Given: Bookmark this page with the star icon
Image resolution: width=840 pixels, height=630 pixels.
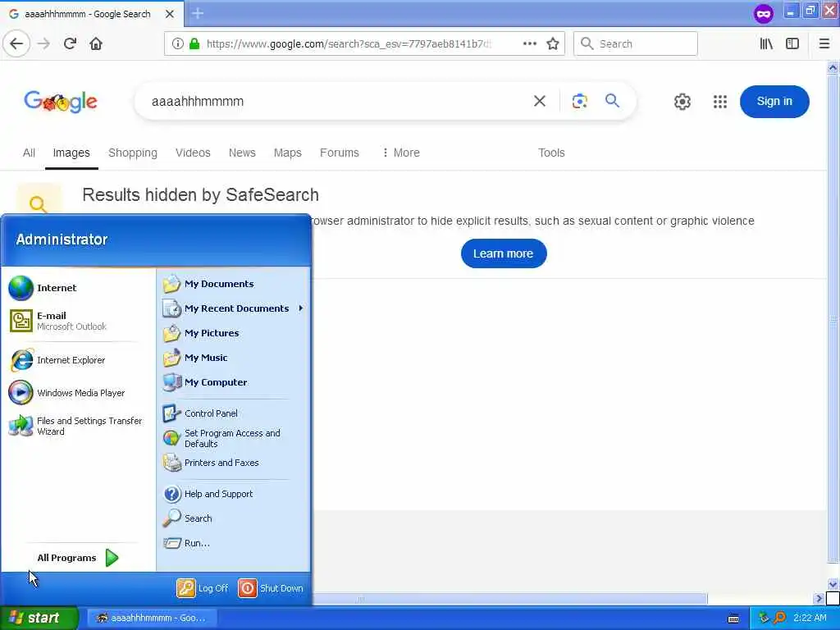Looking at the screenshot, I should click(x=553, y=43).
